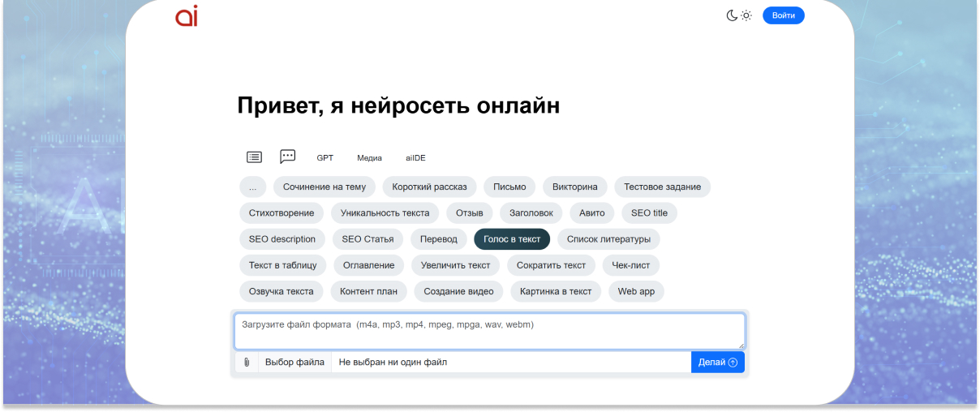
Task: Select the Список литературы chip
Action: pos(609,239)
